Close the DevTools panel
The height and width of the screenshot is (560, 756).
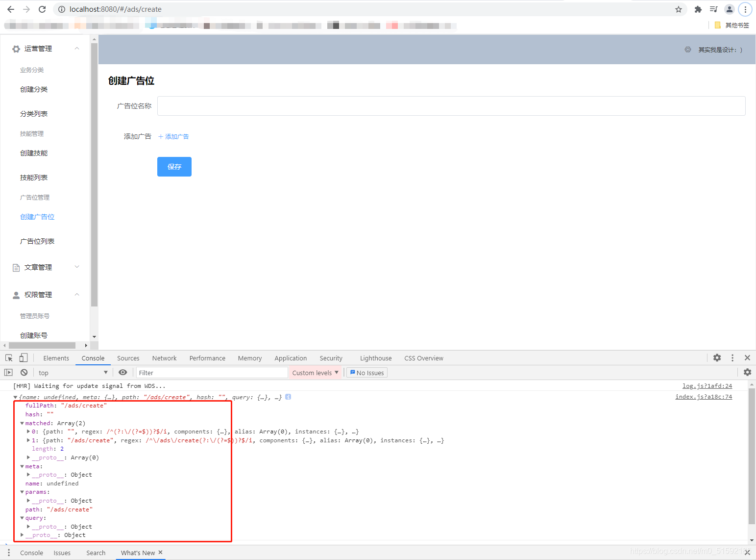click(x=747, y=358)
